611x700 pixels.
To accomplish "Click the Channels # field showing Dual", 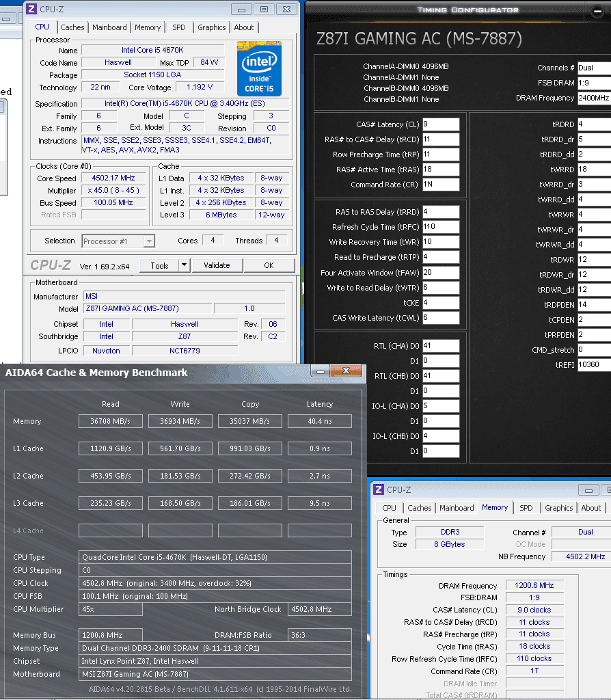I will tap(594, 68).
